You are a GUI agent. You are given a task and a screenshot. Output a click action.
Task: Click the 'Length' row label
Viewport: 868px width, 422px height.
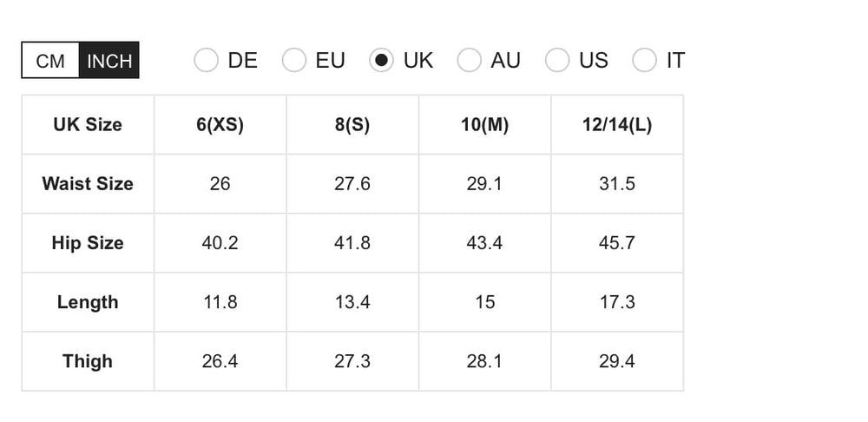(88, 302)
